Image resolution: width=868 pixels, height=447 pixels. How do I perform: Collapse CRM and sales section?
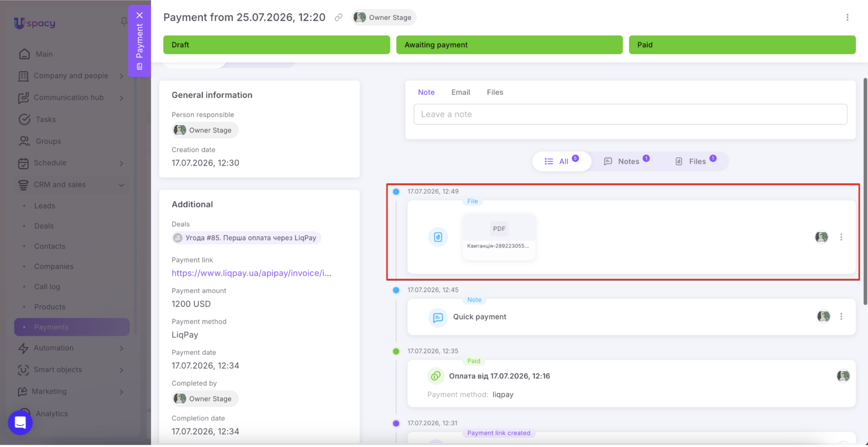[x=121, y=185]
